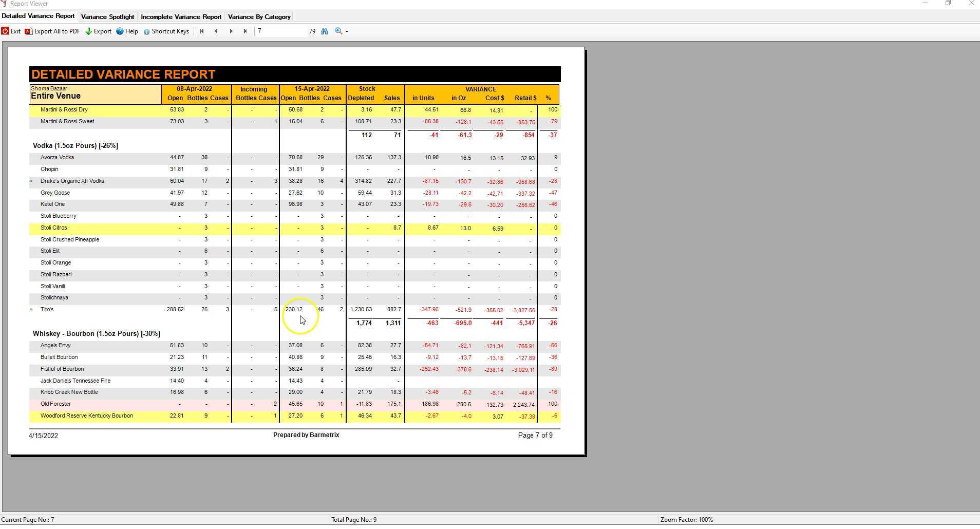Click the Exit button label
The height and width of the screenshot is (529, 980).
click(15, 31)
